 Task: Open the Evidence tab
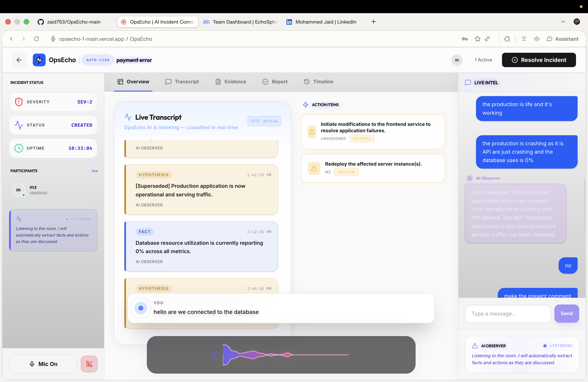(231, 82)
